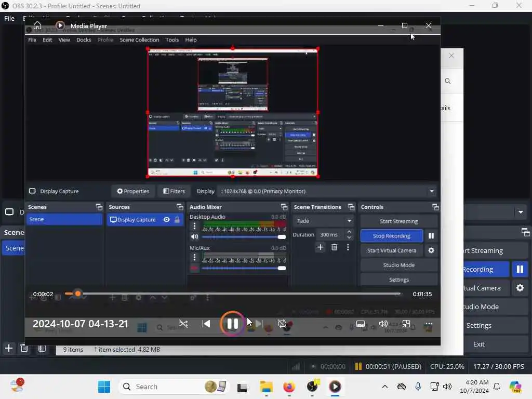Add a scene with plus in background OBS
Image resolution: width=532 pixels, height=399 pixels.
pyautogui.click(x=9, y=348)
